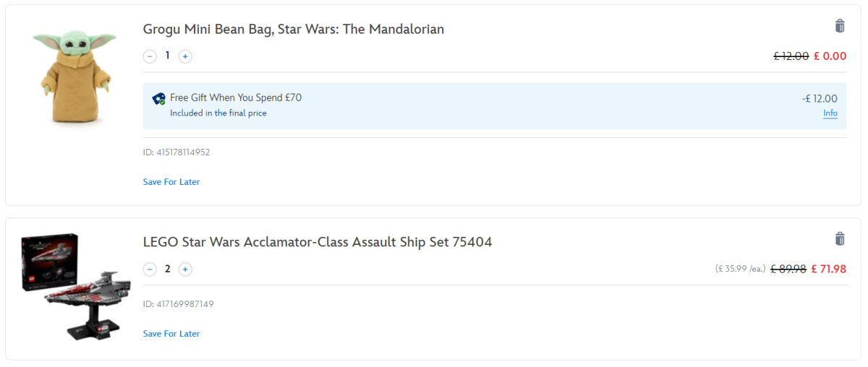Open the Grogu plush product image
This screenshot has height=367, width=868.
coord(74,77)
